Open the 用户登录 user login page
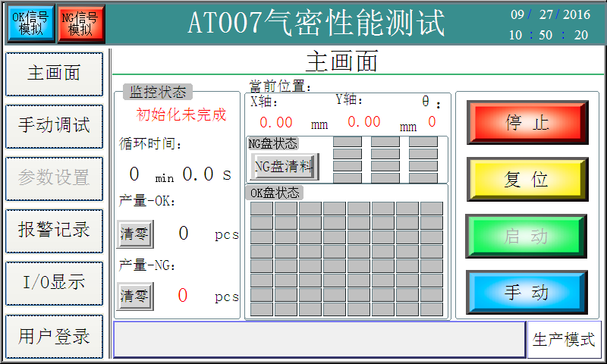The width and height of the screenshot is (607, 364). [54, 336]
